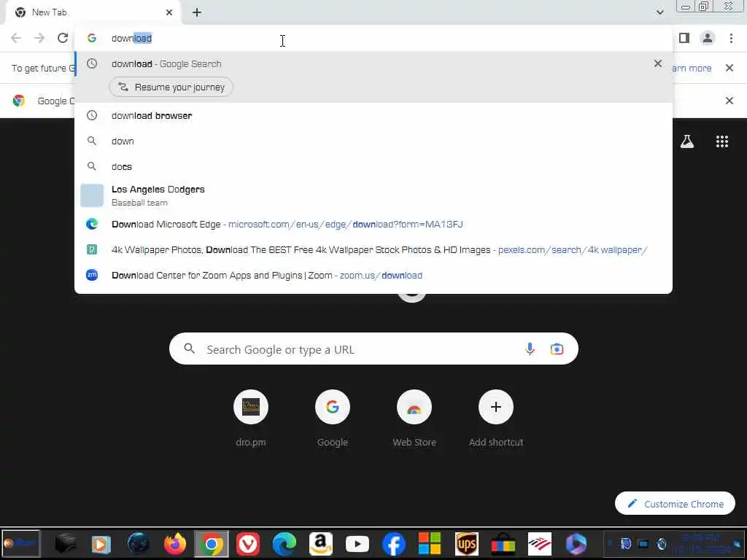Open the profile avatar menu
The height and width of the screenshot is (560, 747).
pos(708,38)
